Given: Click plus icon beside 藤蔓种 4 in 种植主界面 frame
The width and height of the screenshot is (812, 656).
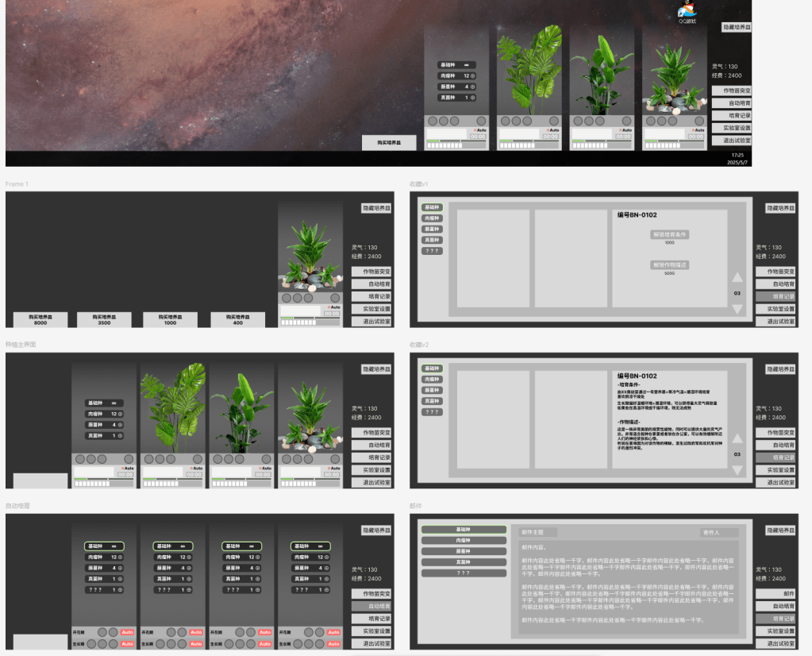Looking at the screenshot, I should pyautogui.click(x=120, y=425).
